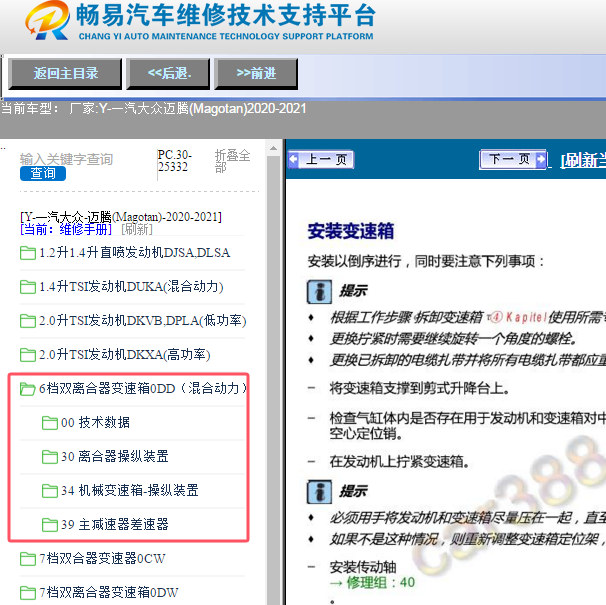Click the left arrow icon on 上一页
Screen dimensions: 606x605
294,159
